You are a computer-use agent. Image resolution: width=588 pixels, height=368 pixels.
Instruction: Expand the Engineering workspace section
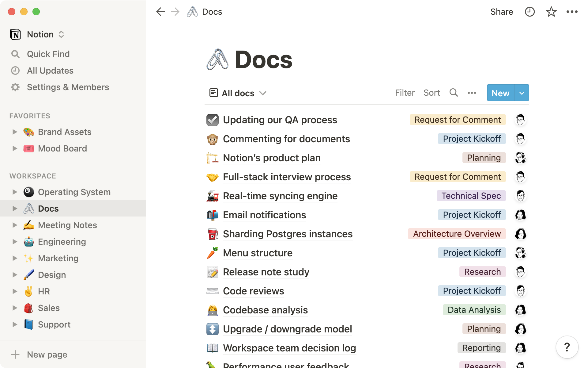pos(14,242)
